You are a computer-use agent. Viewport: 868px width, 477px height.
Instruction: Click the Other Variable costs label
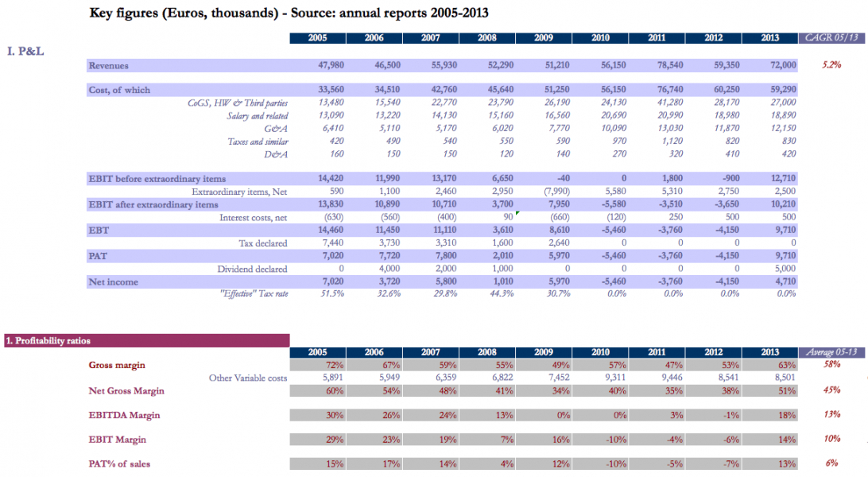click(247, 378)
